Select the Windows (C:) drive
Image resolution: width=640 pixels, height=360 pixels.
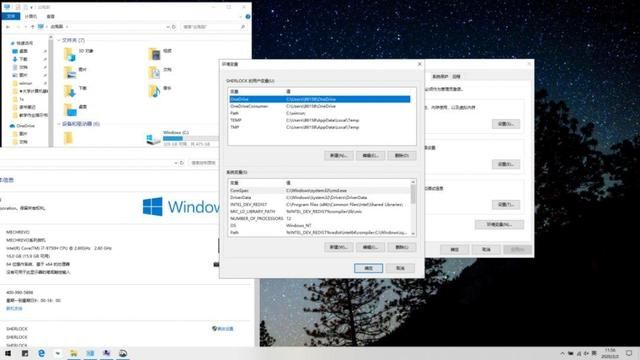coord(182,138)
